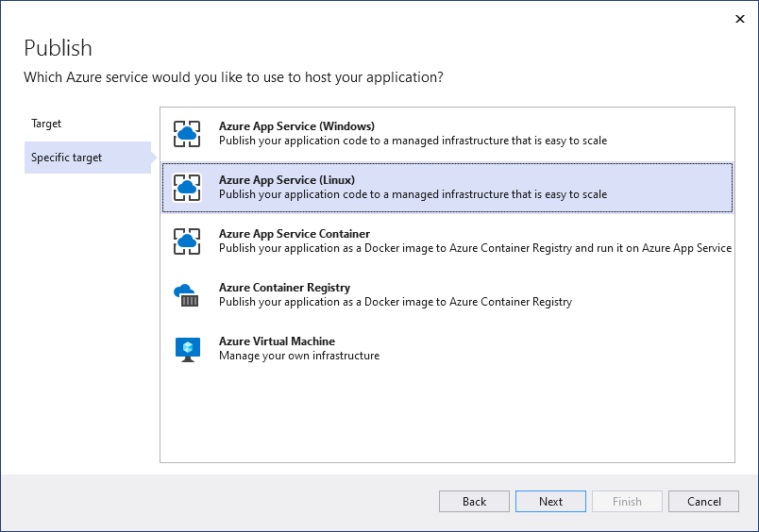Click the Azure App Service (Windows) icon
The image size is (759, 532).
click(x=187, y=134)
